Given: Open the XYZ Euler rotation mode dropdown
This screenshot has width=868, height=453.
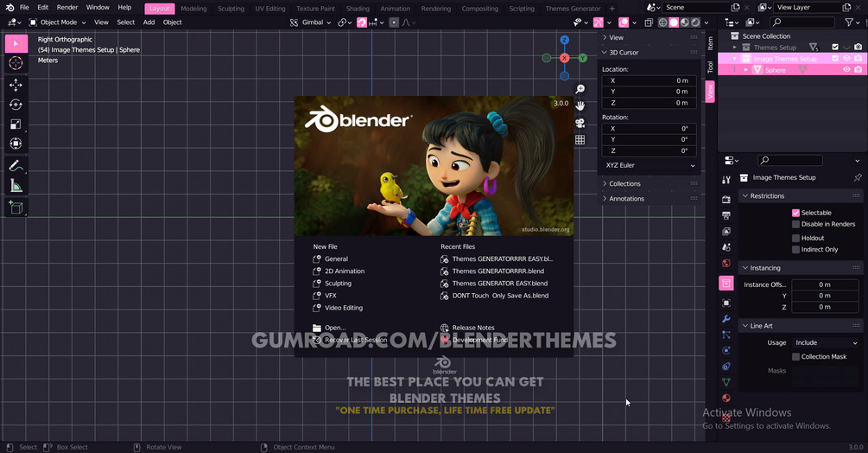Looking at the screenshot, I should pyautogui.click(x=649, y=165).
